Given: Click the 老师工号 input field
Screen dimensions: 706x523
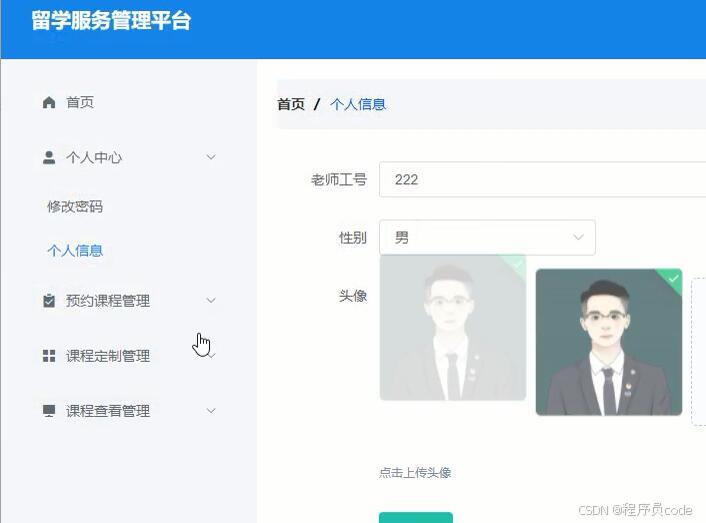Looking at the screenshot, I should 543,180.
